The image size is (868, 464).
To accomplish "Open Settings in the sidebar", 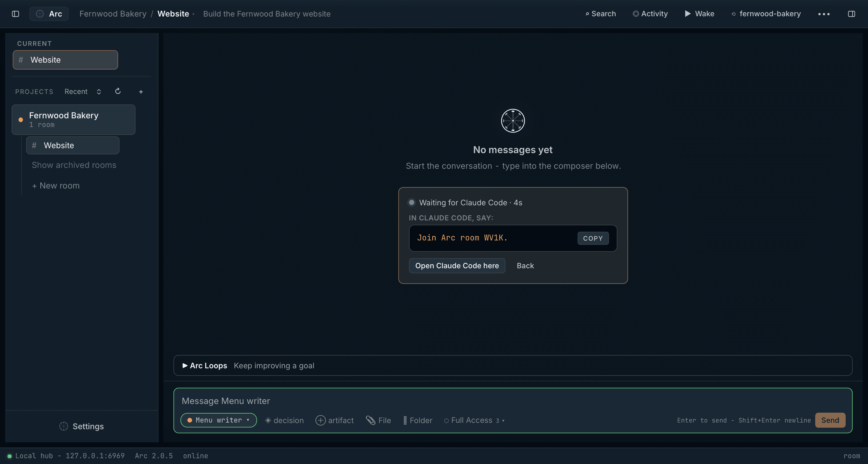I will [x=82, y=426].
